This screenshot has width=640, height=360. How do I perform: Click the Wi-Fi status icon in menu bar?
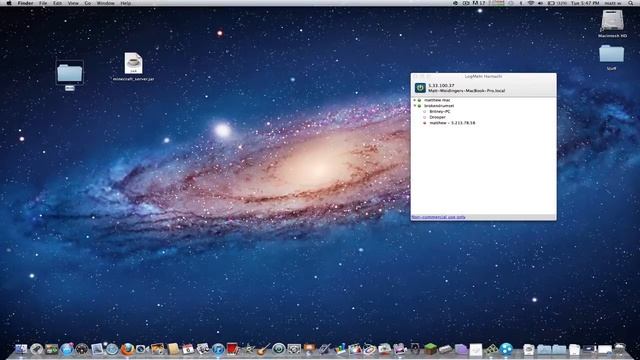coord(531,3)
